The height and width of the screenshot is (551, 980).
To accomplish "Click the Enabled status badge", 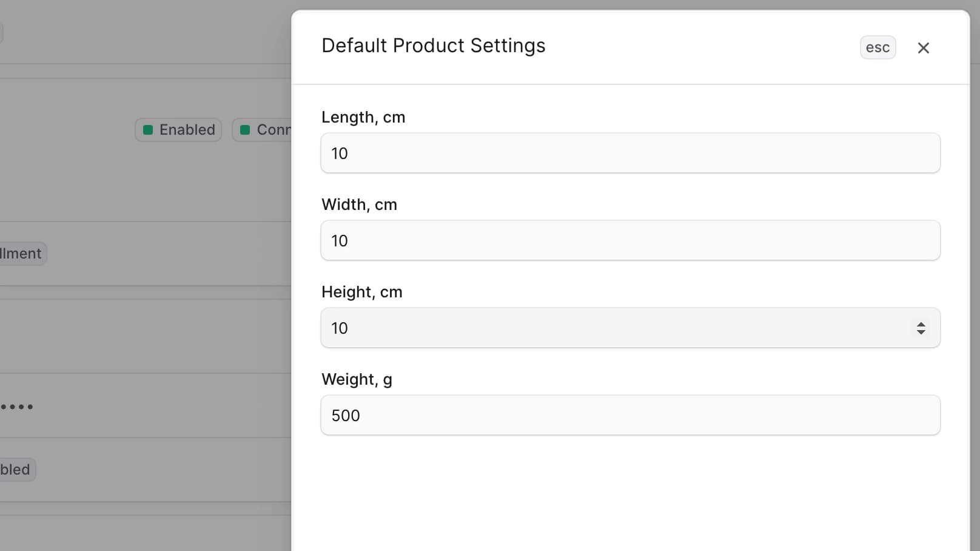I will 178,130.
